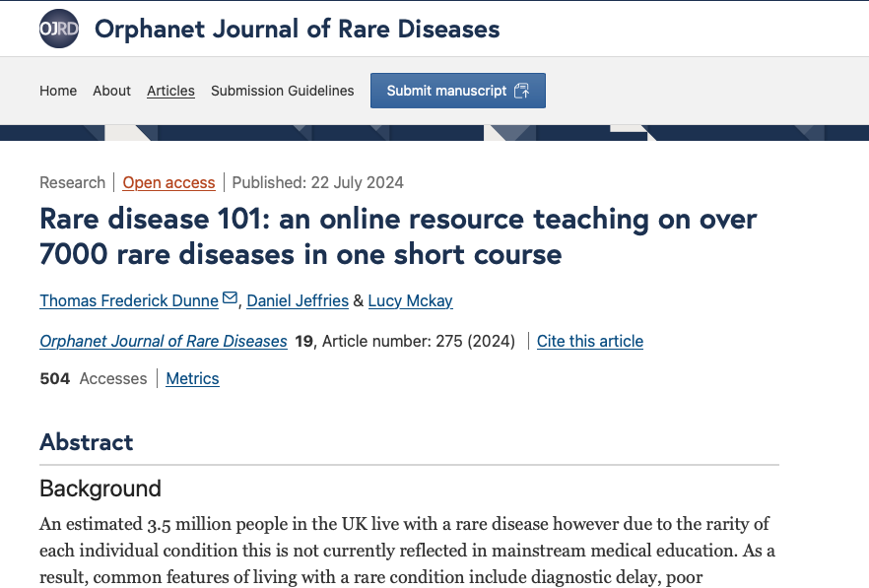Go to the Articles navigation tab
This screenshot has height=588, width=869.
[x=170, y=91]
